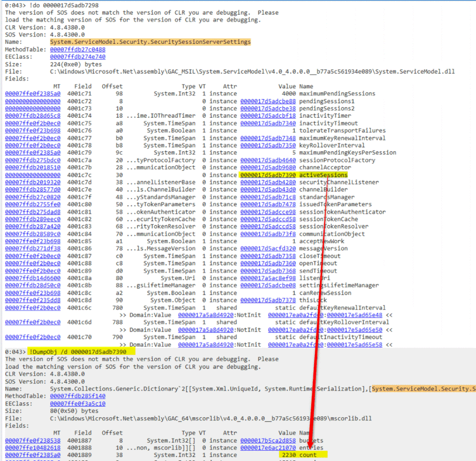Open MT link 00007ffdb2019320 for securityChannelListener
Image resolution: width=476 pixels, height=461 pixels.
pos(32,182)
